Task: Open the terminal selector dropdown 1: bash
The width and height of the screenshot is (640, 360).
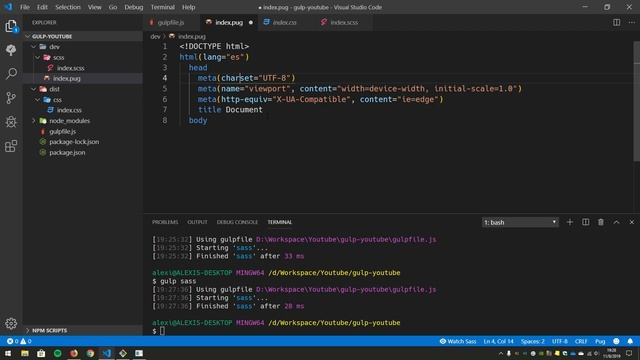Action: [x=520, y=222]
